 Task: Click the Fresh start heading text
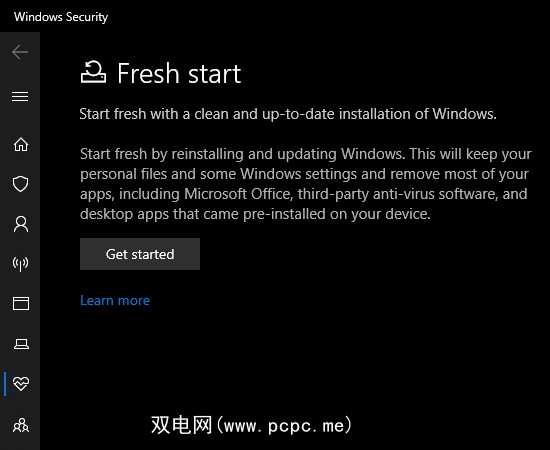pos(179,73)
